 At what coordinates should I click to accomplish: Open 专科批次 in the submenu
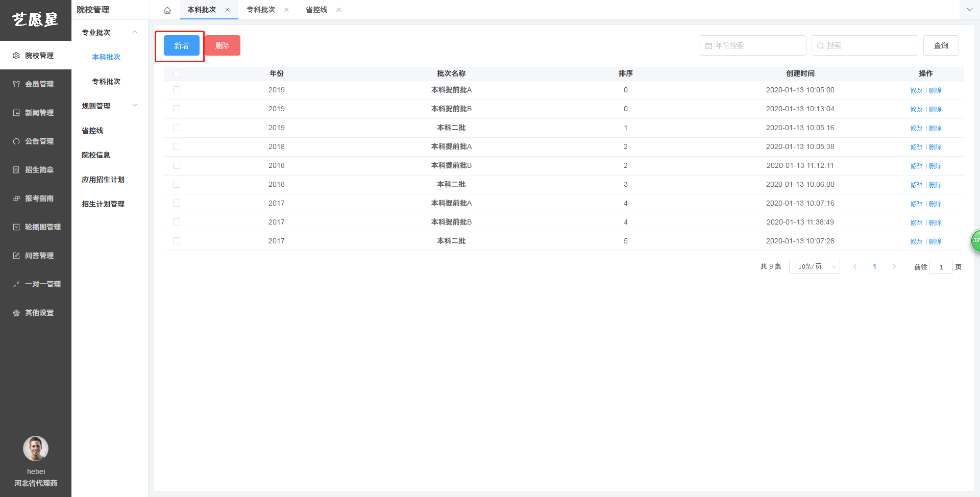[x=106, y=82]
